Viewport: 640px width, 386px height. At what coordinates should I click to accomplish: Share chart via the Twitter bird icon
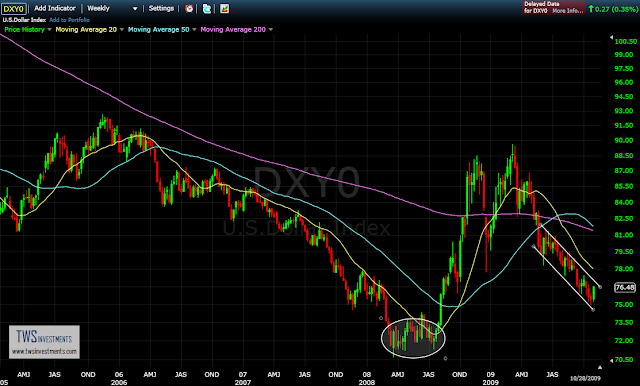(x=207, y=8)
